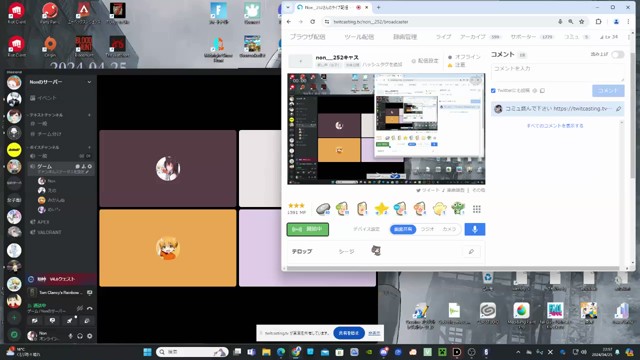Click the telop pencil edit icon
This screenshot has width=640, height=360.
point(471,251)
